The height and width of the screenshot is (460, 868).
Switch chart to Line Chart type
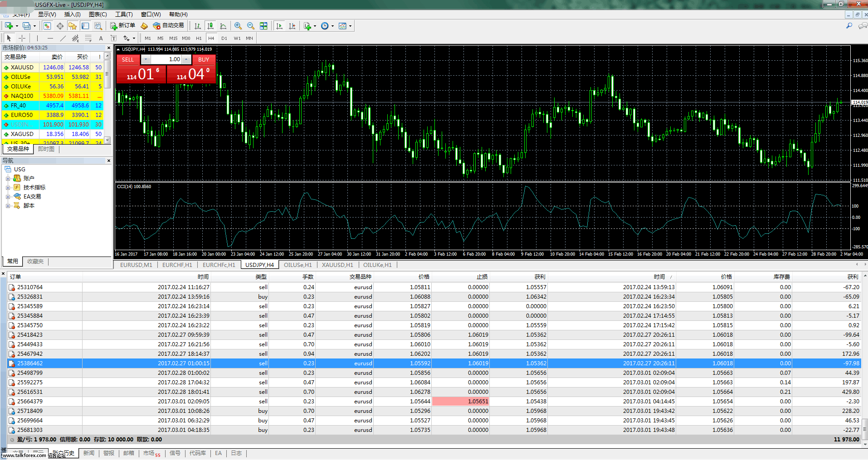(223, 26)
